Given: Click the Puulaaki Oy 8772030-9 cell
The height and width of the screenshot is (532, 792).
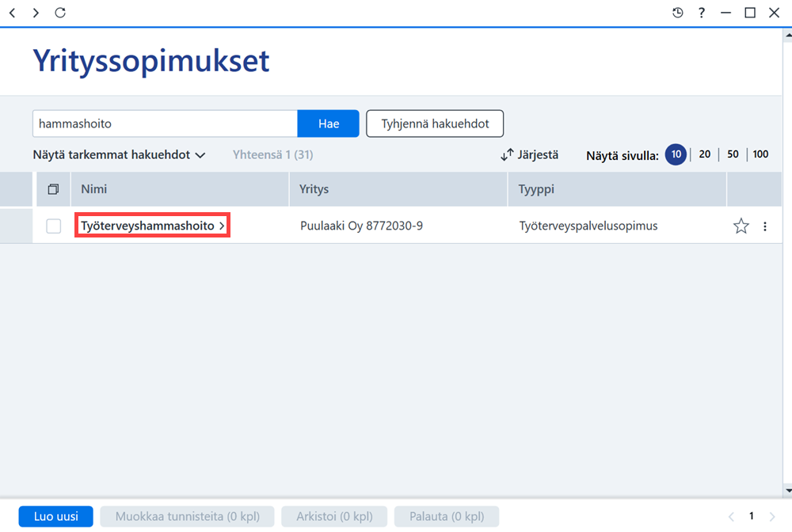Looking at the screenshot, I should [361, 226].
